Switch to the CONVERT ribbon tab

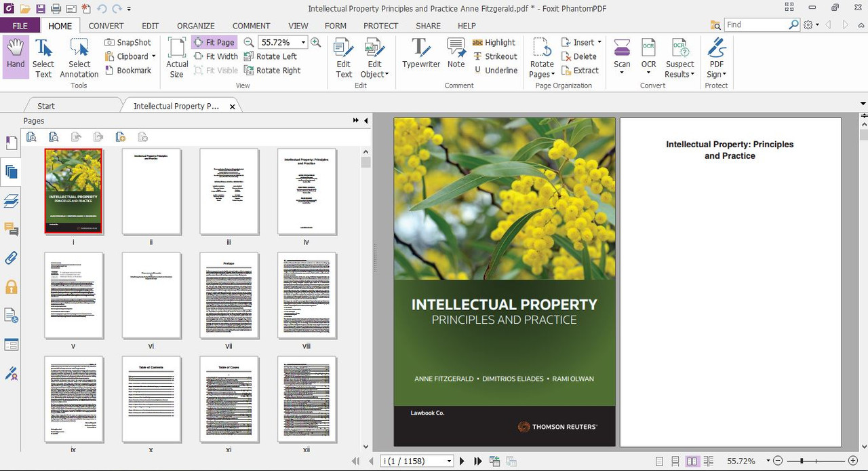(106, 26)
